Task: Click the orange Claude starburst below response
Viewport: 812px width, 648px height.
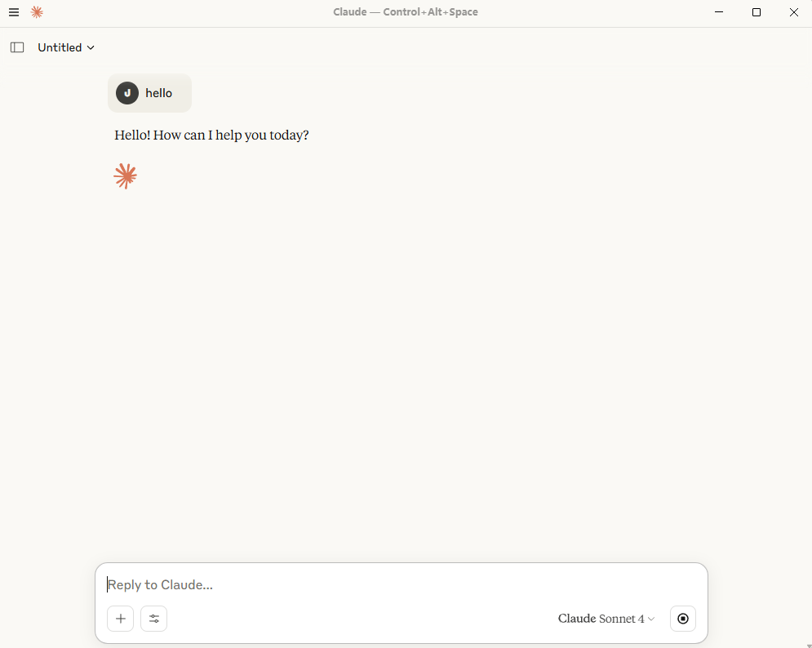Action: coord(126,176)
